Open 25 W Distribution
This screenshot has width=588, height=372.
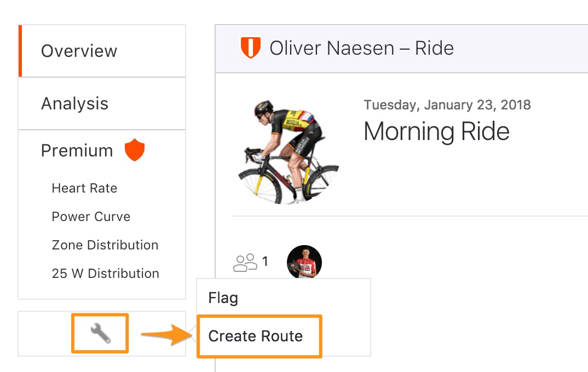click(105, 274)
